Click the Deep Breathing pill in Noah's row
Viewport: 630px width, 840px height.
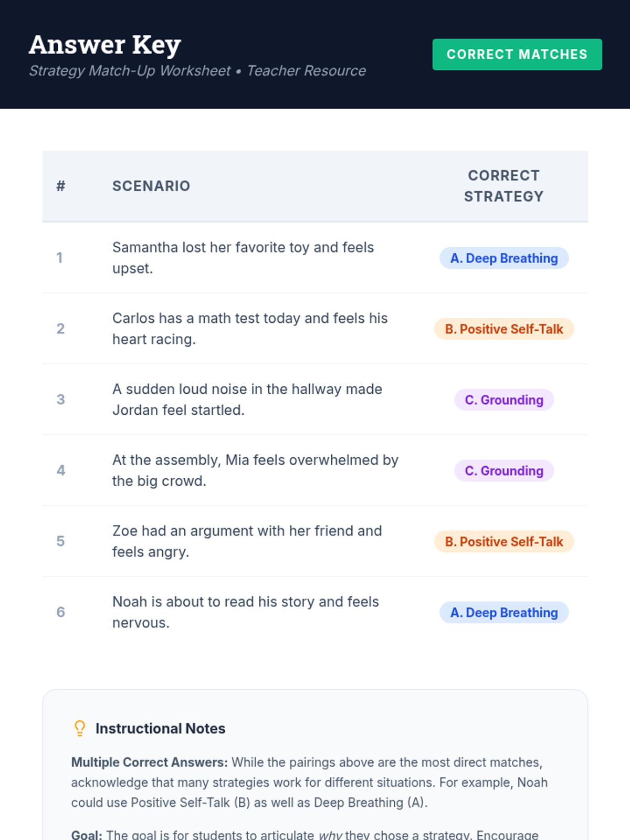504,613
